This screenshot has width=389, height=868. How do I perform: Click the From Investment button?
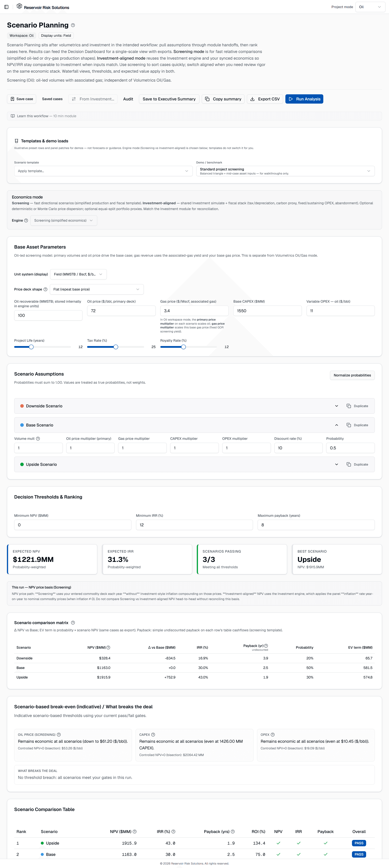93,99
